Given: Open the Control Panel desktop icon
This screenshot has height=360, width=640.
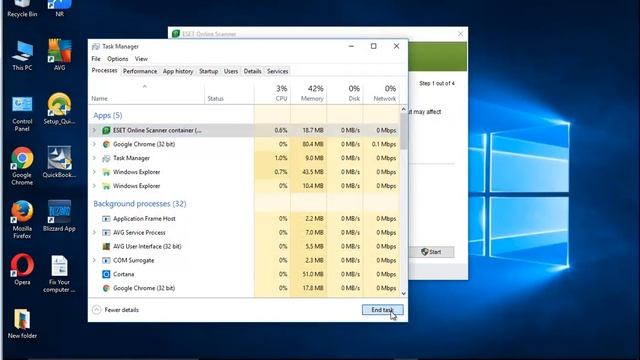Looking at the screenshot, I should [22, 114].
